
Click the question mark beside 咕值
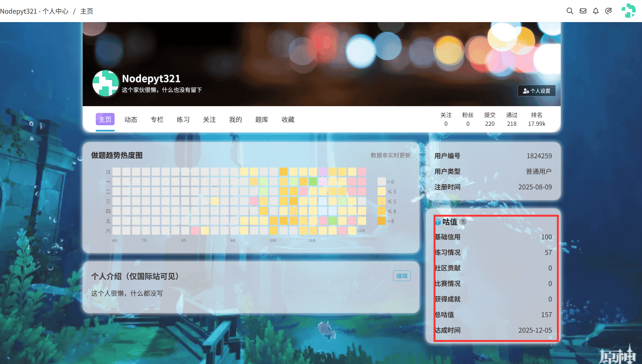pyautogui.click(x=462, y=222)
